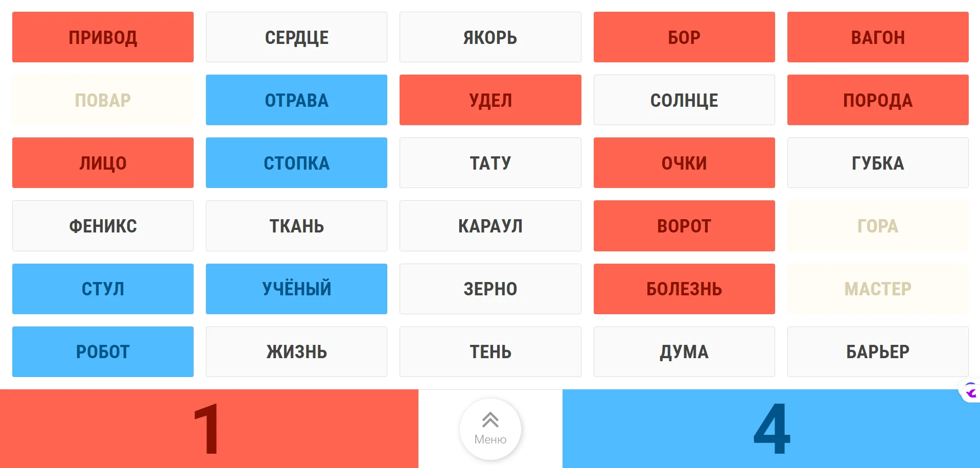Click the ГУБКА card
This screenshot has width=980, height=468.
point(877,163)
